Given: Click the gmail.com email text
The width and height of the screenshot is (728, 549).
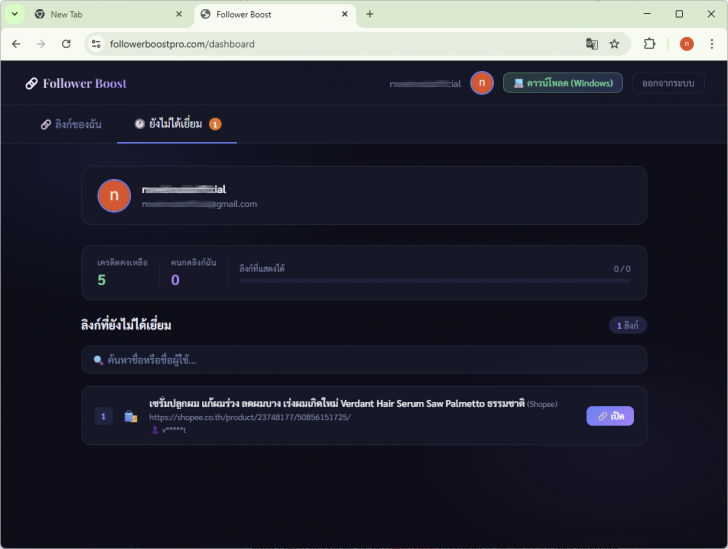Looking at the screenshot, I should tap(200, 204).
